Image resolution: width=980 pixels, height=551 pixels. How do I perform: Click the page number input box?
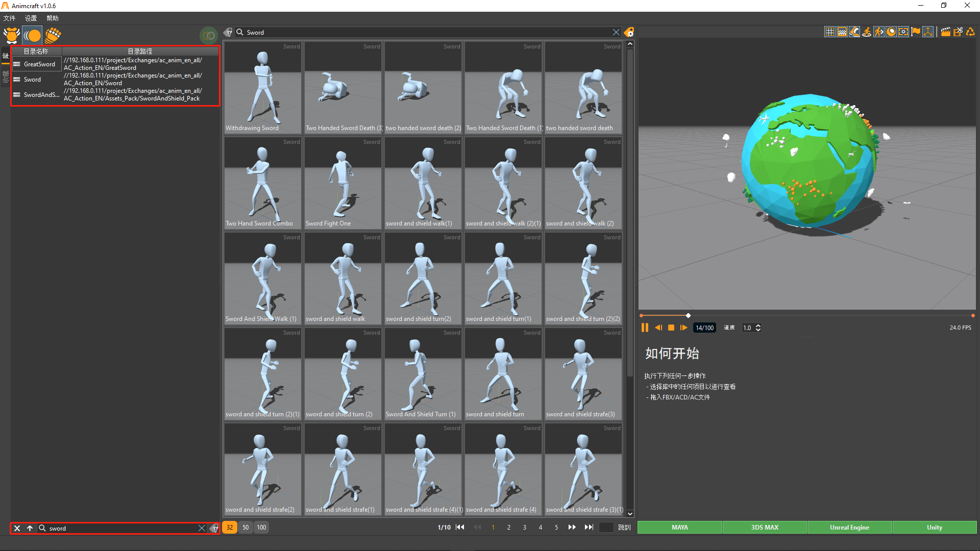(x=606, y=527)
